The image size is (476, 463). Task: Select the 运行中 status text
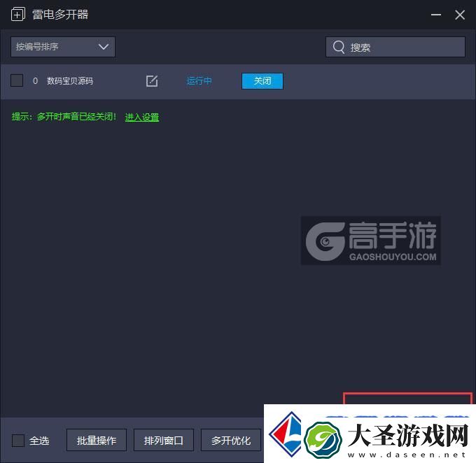(x=199, y=81)
